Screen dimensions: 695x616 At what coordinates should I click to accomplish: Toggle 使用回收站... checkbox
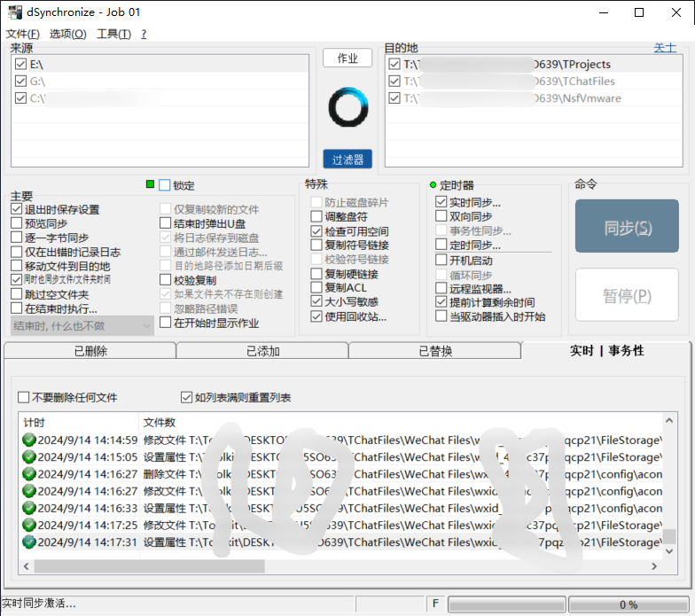click(316, 316)
